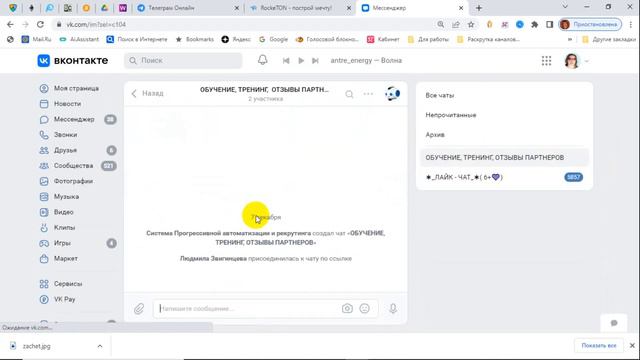The image size is (640, 360).
Task: Expand hidden bookmarks chevron
Action: point(570,40)
